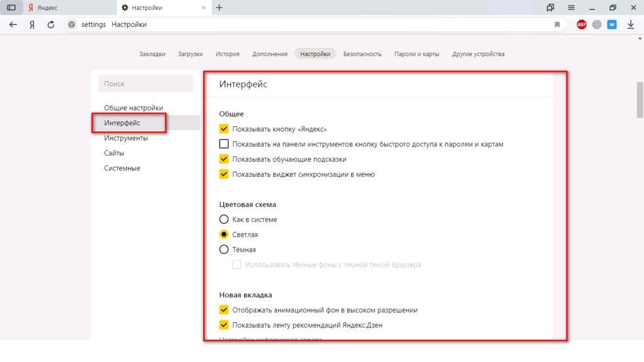Open the bookmarks collections icon in title bar

point(550,8)
